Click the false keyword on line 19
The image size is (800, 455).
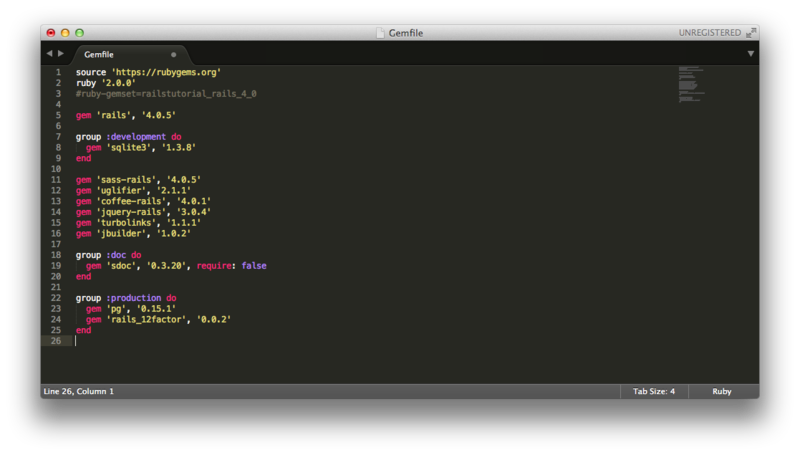[254, 266]
